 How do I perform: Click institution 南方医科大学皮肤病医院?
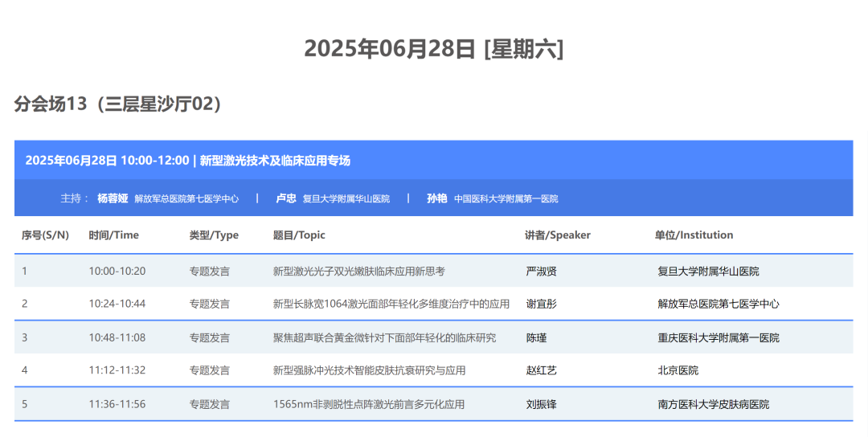(x=714, y=404)
